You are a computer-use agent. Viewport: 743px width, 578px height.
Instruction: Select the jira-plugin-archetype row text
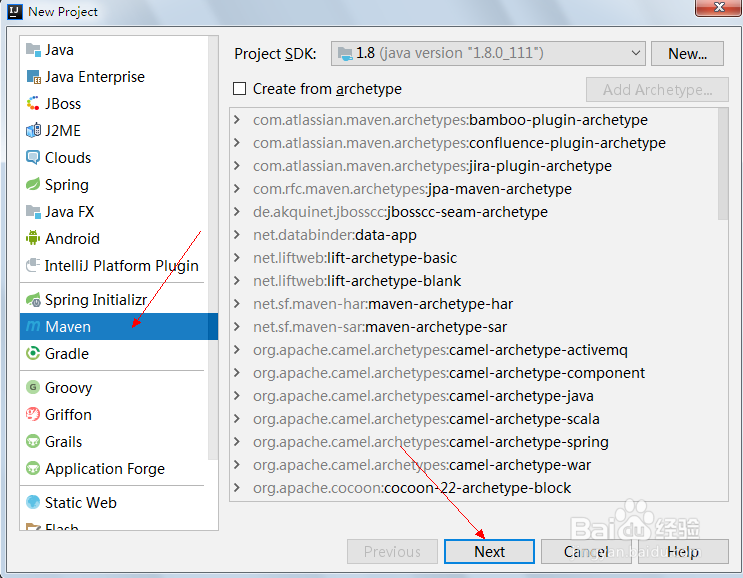pyautogui.click(x=432, y=166)
